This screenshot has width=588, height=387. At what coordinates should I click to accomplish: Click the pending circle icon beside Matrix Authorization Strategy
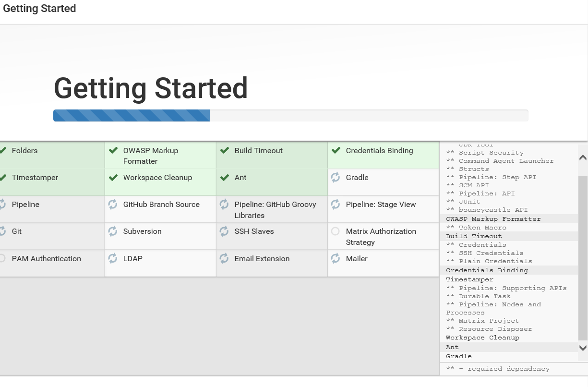[x=336, y=231]
